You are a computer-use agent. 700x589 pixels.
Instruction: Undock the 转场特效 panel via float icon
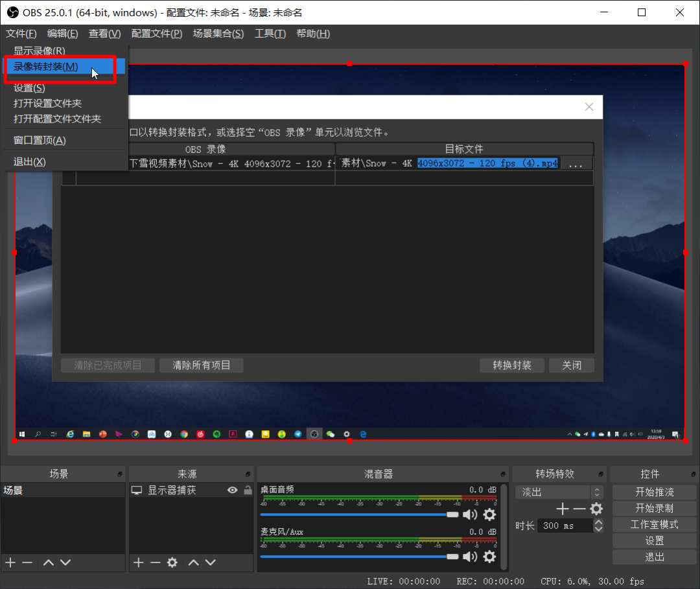601,474
